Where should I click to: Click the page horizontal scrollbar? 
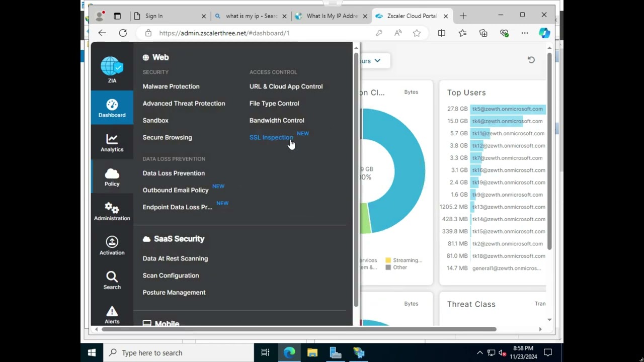tap(299, 329)
